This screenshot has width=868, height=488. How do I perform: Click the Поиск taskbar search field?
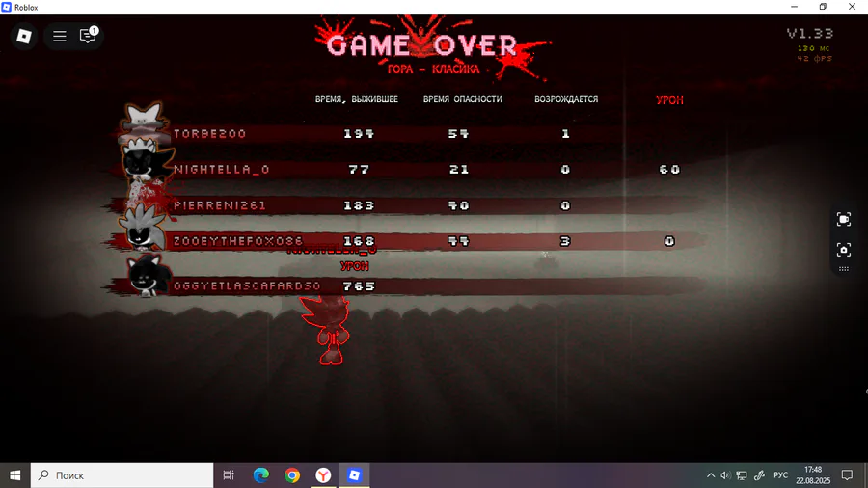click(122, 475)
